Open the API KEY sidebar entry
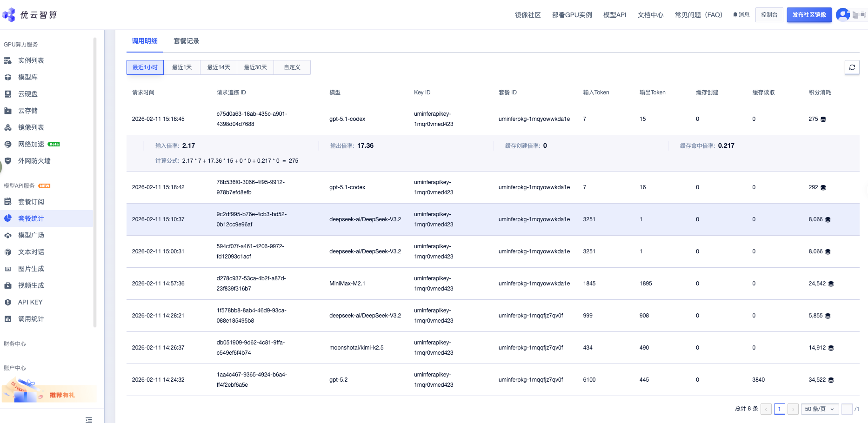The image size is (868, 423). [x=30, y=302]
